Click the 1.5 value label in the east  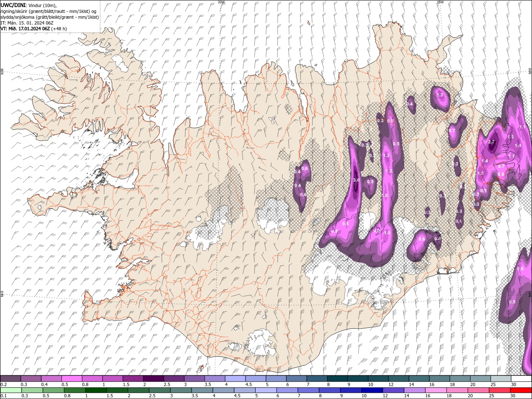481,174
